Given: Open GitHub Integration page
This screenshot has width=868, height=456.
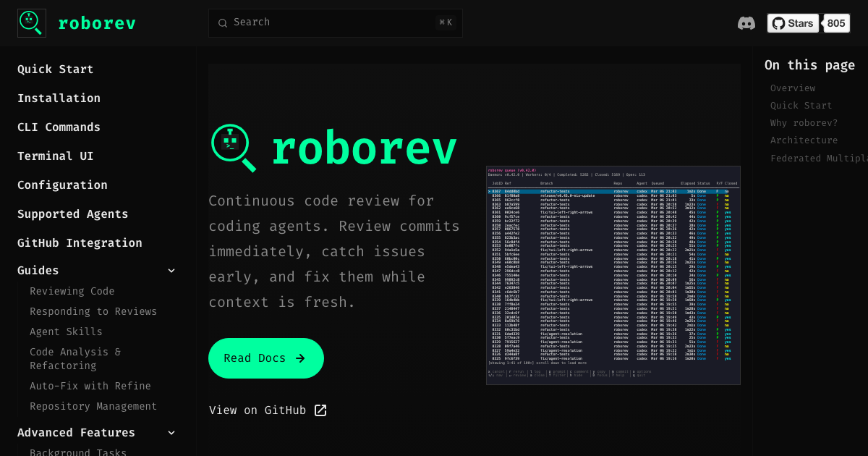Looking at the screenshot, I should tap(80, 243).
